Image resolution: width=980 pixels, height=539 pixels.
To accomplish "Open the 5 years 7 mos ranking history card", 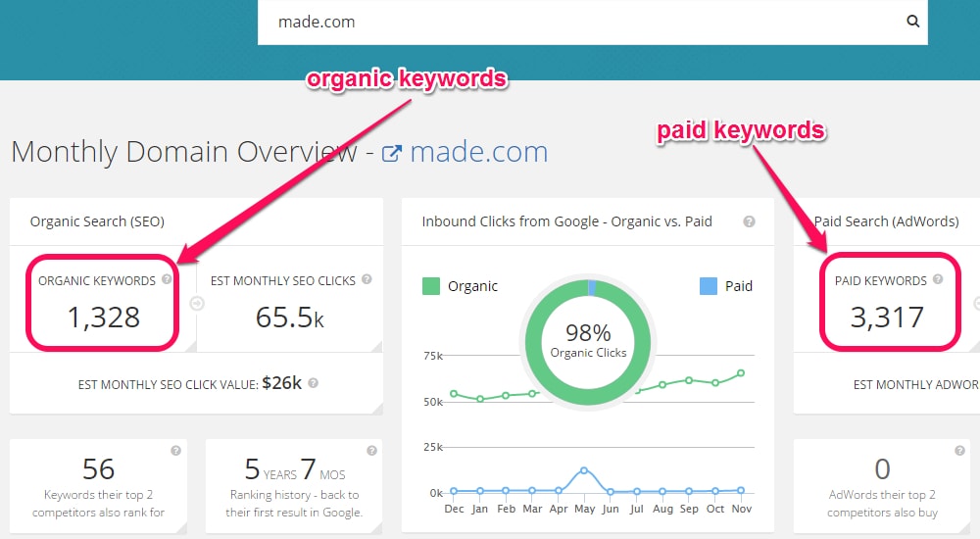I will tap(294, 486).
